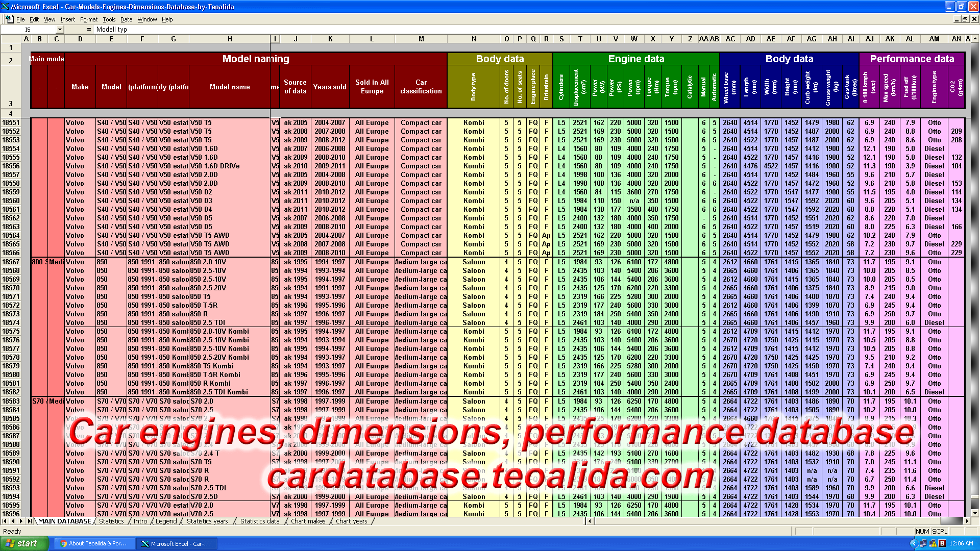Select row header 18567

pyautogui.click(x=11, y=262)
